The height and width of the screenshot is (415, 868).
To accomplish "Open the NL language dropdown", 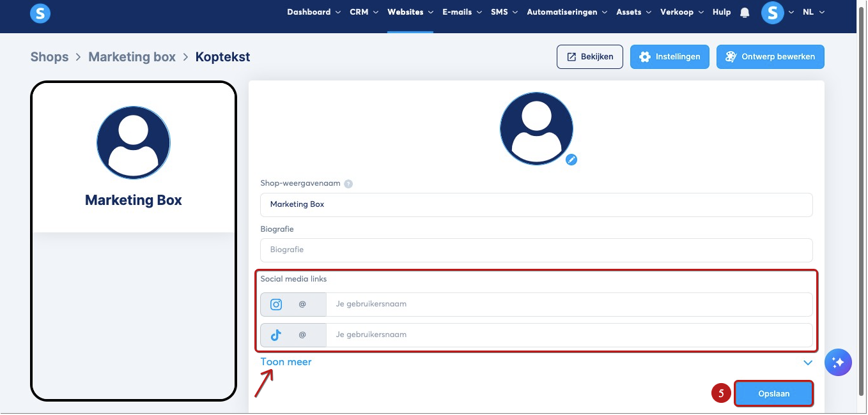I will [814, 12].
